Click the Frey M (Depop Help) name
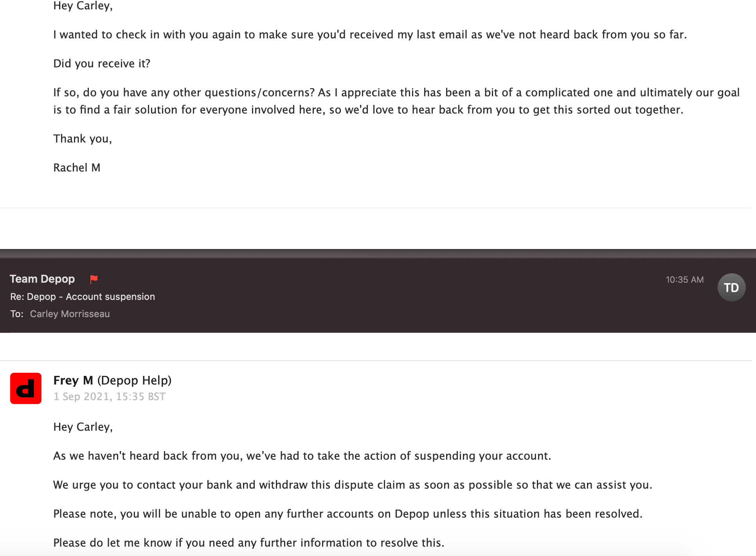This screenshot has height=556, width=756. pyautogui.click(x=112, y=380)
